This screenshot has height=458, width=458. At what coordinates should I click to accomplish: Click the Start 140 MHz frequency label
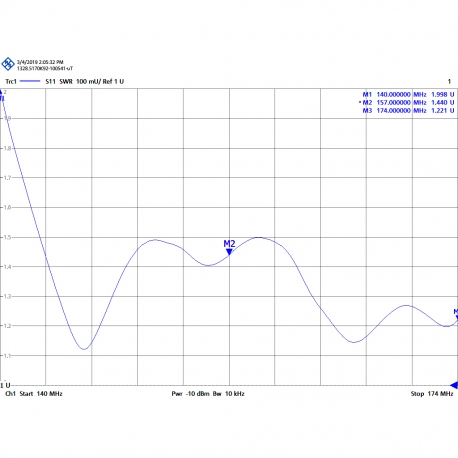[41, 394]
